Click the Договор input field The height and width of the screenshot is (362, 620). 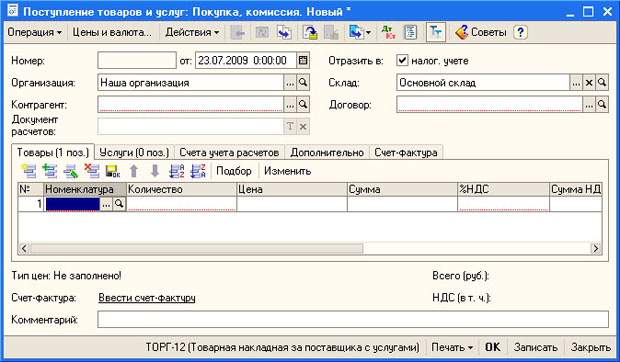[x=490, y=105]
